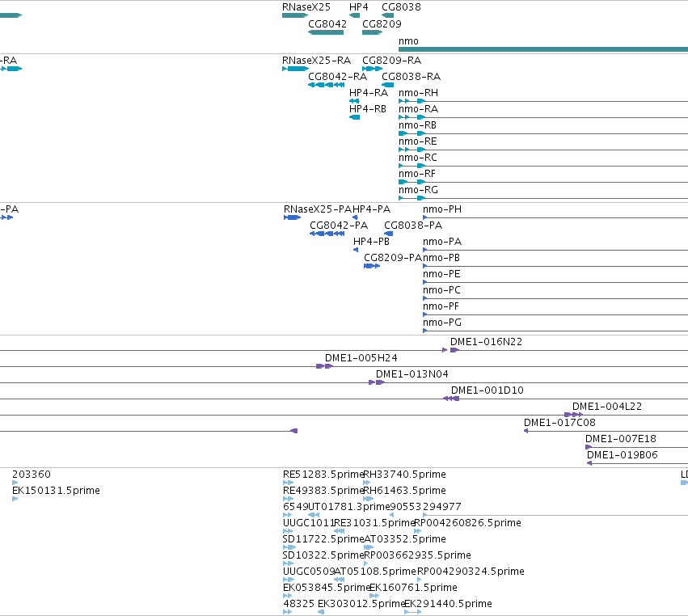Select the EK053845.5prime EST label
Screen dimensions: 688x616
pos(327,588)
